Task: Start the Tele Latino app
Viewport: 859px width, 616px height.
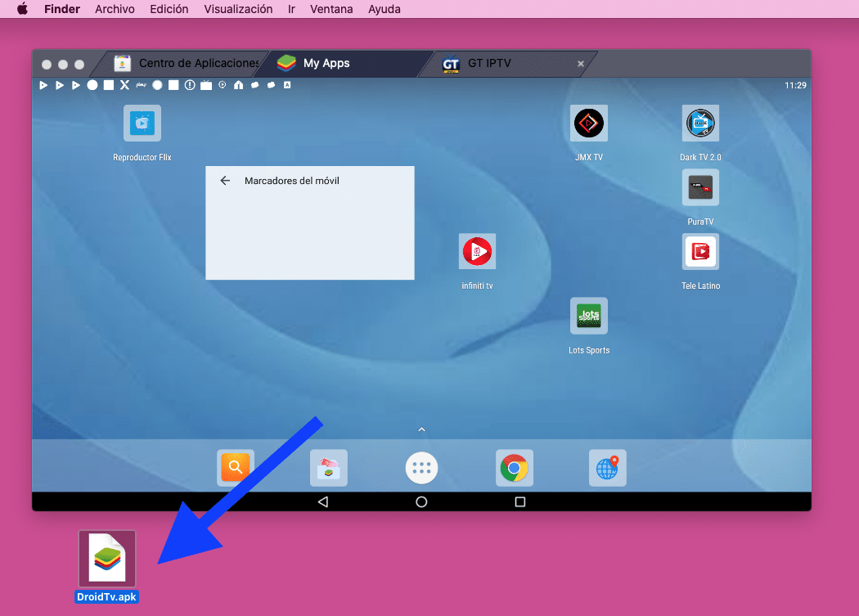Action: (700, 251)
